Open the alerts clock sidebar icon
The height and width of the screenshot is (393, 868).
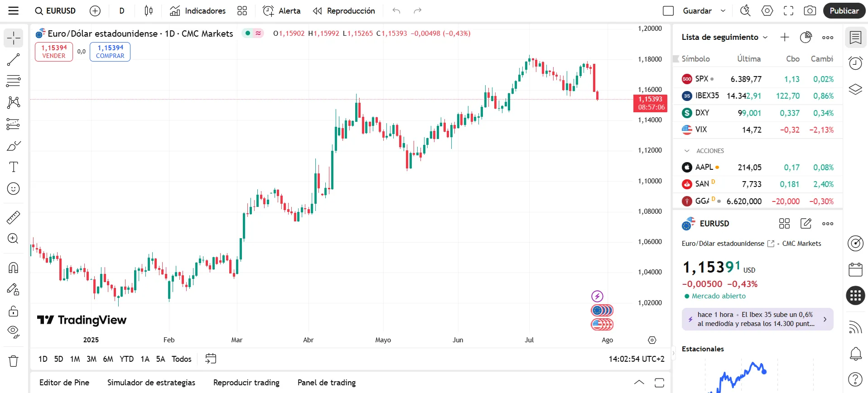(855, 63)
